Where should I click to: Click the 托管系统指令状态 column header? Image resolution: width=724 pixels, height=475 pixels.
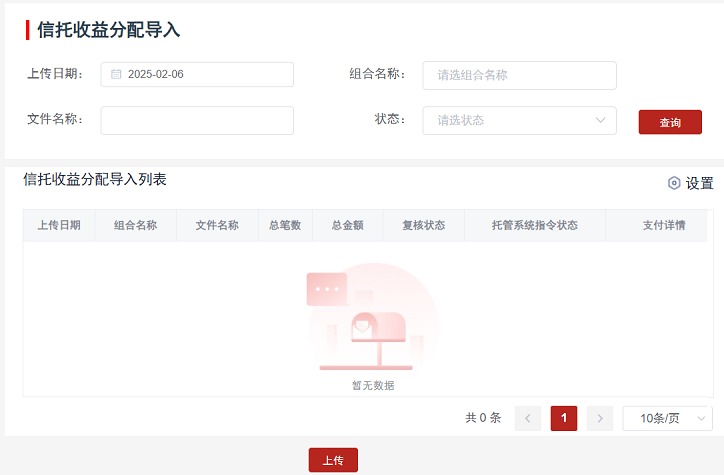click(x=535, y=225)
